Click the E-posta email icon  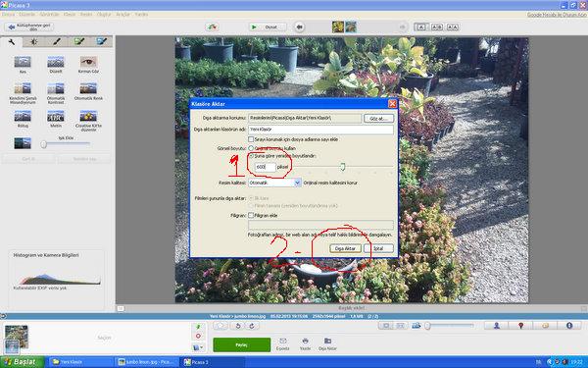click(283, 344)
